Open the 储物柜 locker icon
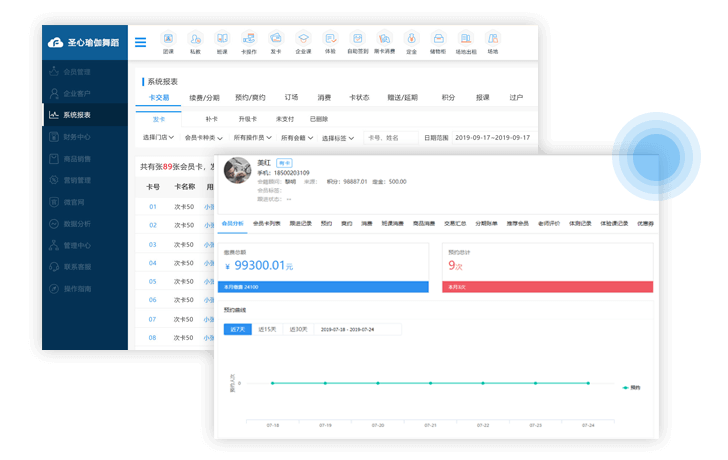The height and width of the screenshot is (460, 728). 438,43
